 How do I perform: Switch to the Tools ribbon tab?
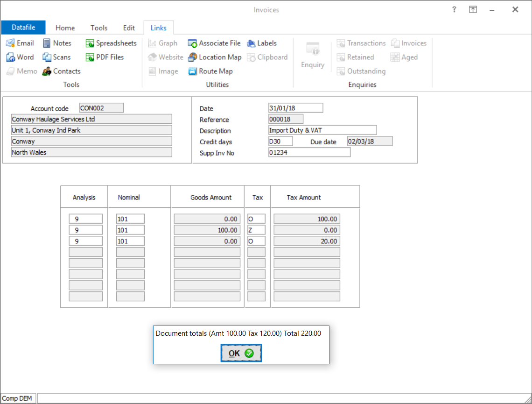[x=99, y=28]
